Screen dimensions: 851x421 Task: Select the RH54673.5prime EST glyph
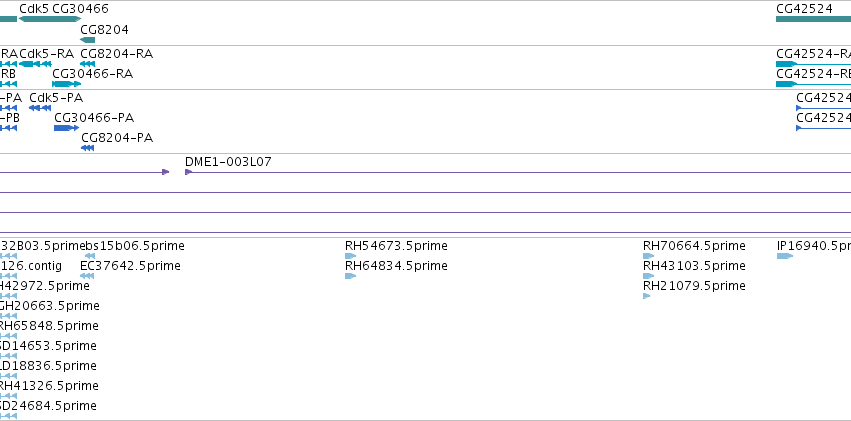(x=351, y=256)
